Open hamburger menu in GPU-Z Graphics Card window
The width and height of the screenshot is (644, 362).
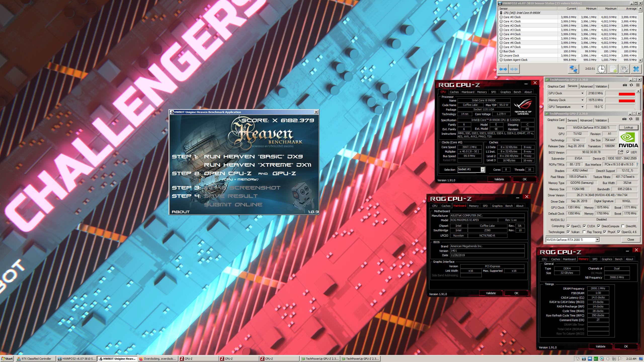click(x=637, y=119)
